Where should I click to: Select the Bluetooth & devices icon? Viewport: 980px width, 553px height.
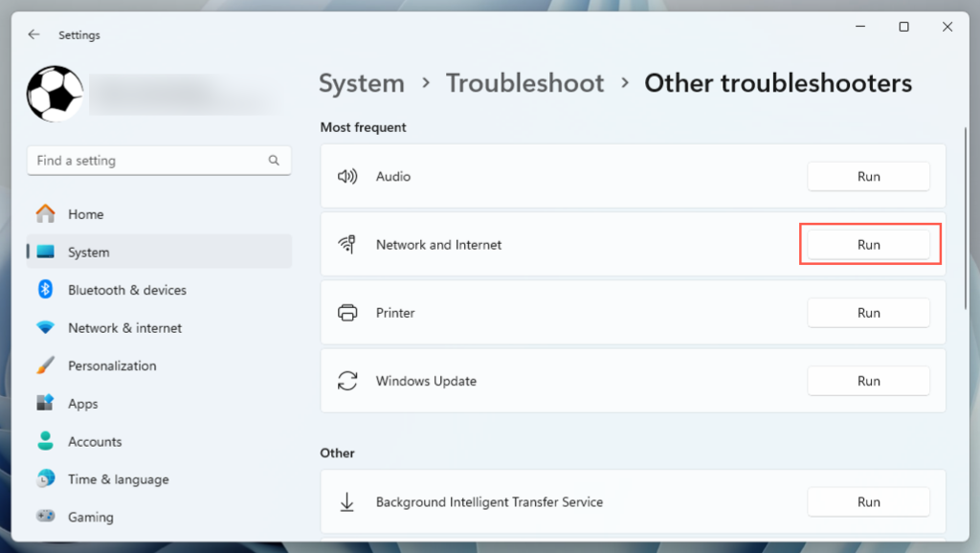(45, 290)
